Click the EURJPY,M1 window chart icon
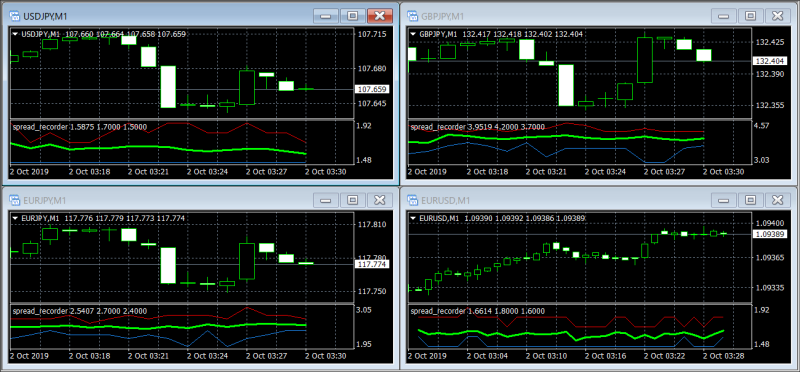Screen dimensions: 800x372 (x=14, y=200)
